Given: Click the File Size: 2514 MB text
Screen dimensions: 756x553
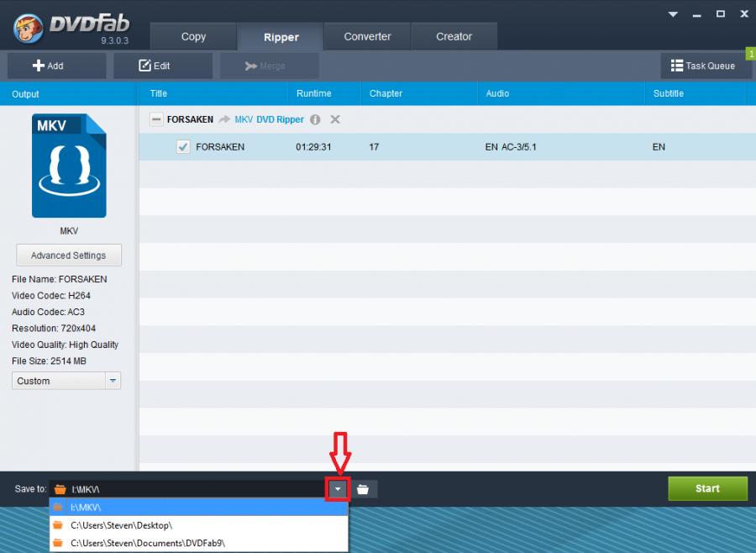Looking at the screenshot, I should (49, 361).
